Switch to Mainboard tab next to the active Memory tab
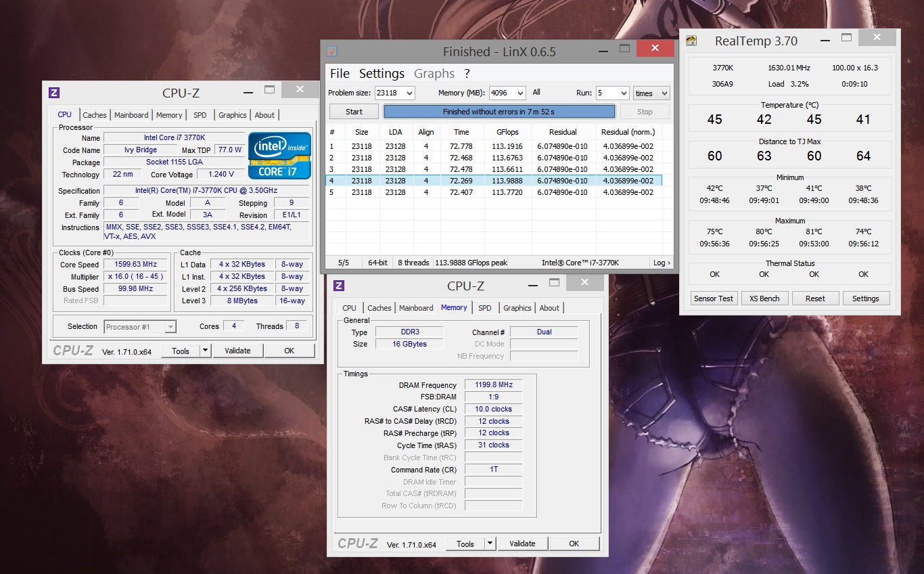The height and width of the screenshot is (574, 924). coord(415,308)
